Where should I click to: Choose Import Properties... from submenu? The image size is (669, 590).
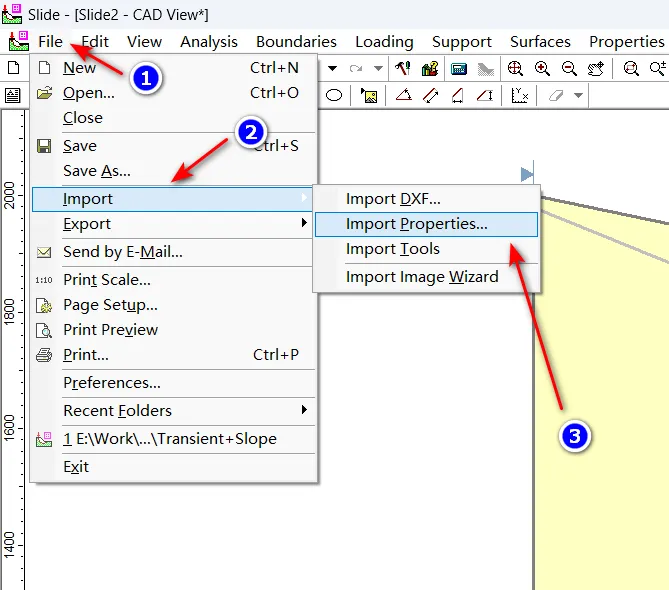click(417, 224)
